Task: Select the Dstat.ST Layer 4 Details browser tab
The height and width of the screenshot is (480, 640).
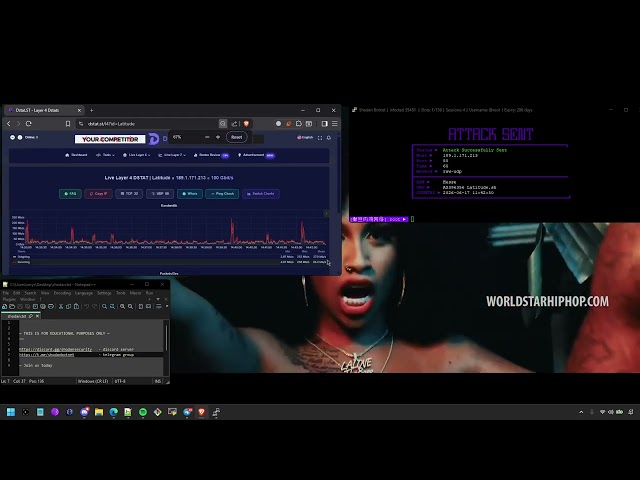Action: [x=44, y=110]
